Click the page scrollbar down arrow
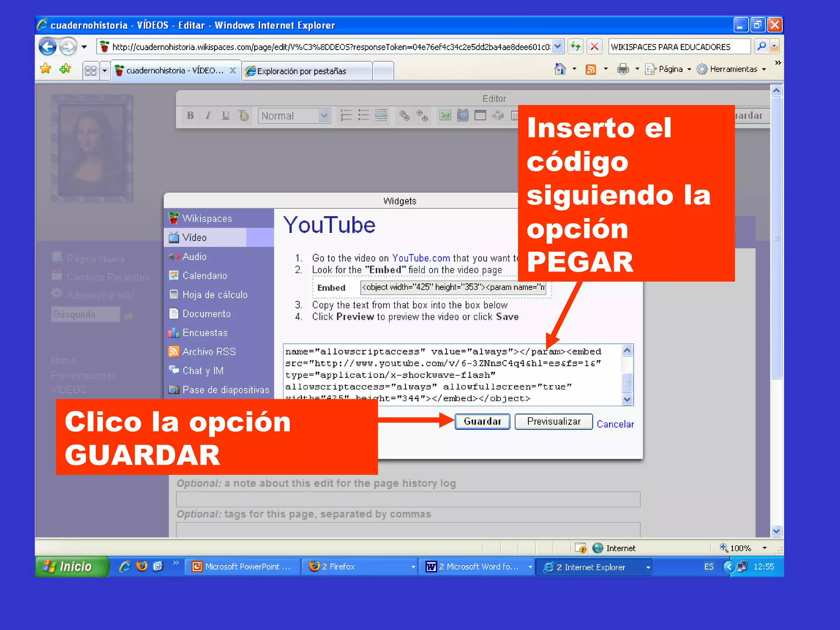This screenshot has height=630, width=840. tap(776, 531)
